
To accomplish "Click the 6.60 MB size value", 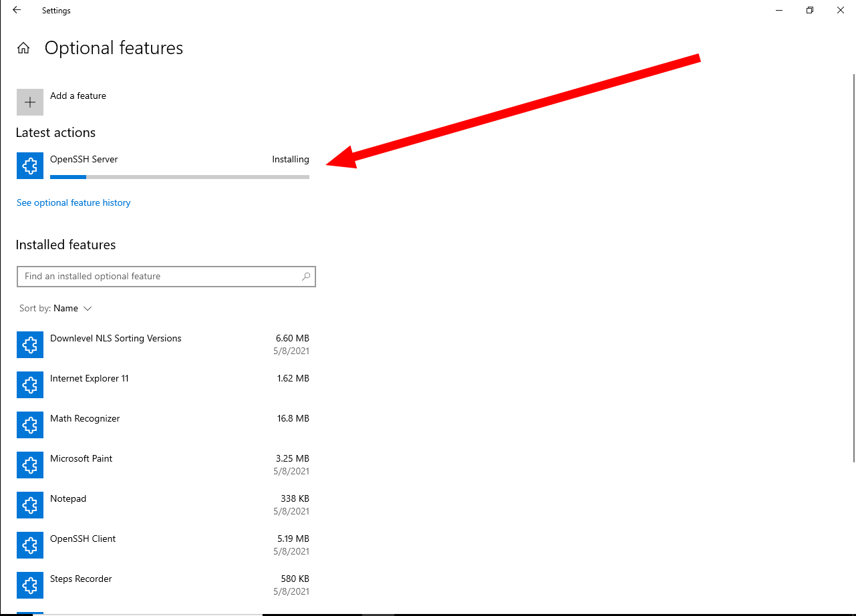I will [x=293, y=338].
